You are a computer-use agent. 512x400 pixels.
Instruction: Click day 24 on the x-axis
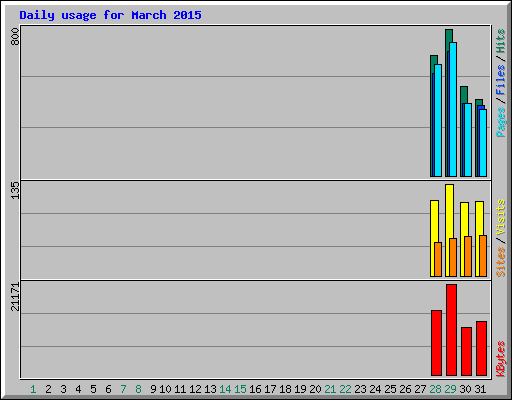(x=375, y=389)
